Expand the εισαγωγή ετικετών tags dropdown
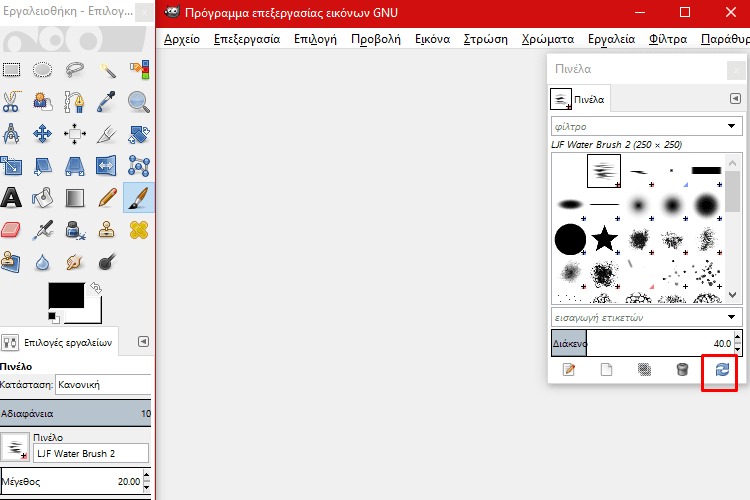Image resolution: width=750 pixels, height=500 pixels. (731, 317)
